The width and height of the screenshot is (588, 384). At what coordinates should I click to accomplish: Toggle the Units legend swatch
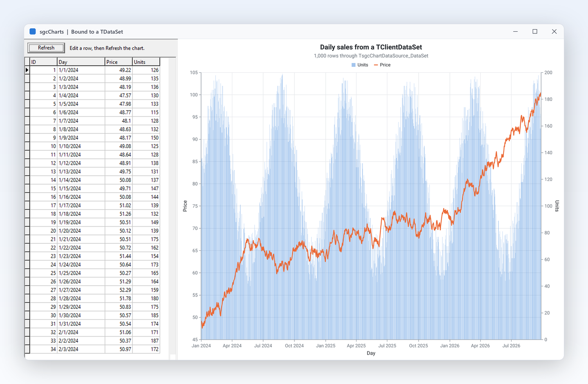click(354, 65)
